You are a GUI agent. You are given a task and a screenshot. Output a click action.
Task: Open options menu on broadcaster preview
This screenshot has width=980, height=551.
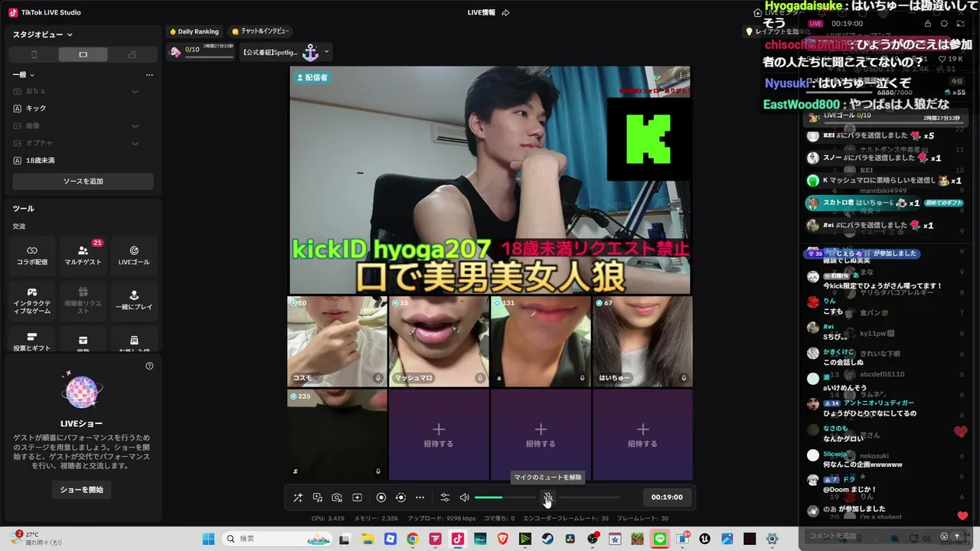point(681,76)
